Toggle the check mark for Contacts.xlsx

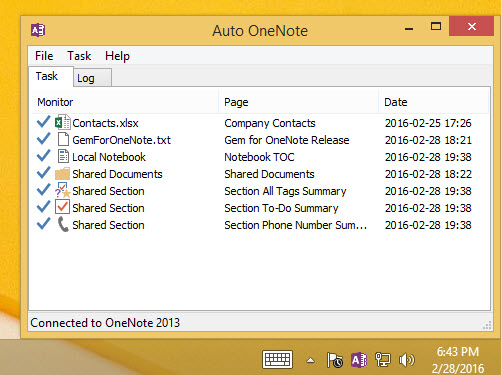(x=44, y=122)
